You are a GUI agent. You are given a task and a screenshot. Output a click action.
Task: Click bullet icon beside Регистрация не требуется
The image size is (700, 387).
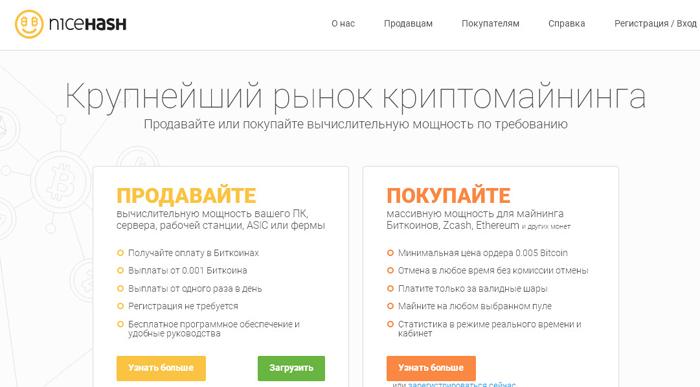pyautogui.click(x=120, y=306)
